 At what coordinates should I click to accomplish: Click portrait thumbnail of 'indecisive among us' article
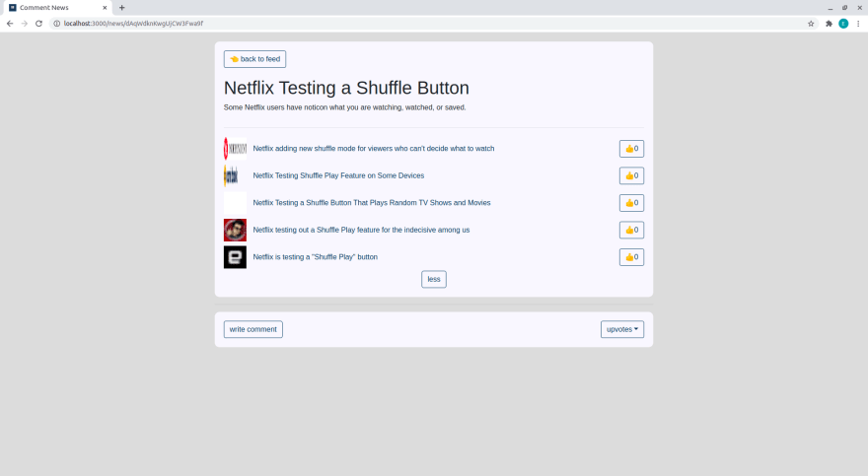click(x=236, y=230)
